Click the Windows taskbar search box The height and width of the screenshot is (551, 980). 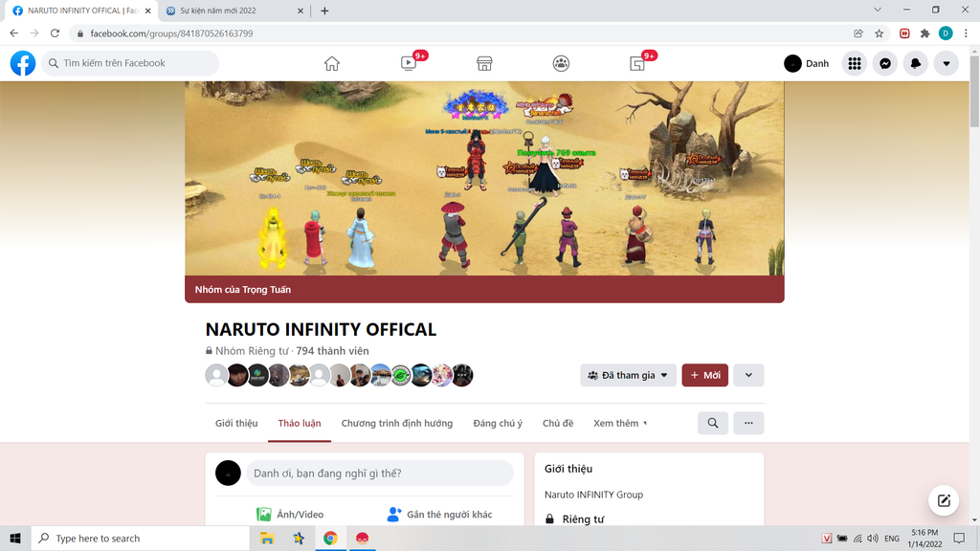(140, 538)
